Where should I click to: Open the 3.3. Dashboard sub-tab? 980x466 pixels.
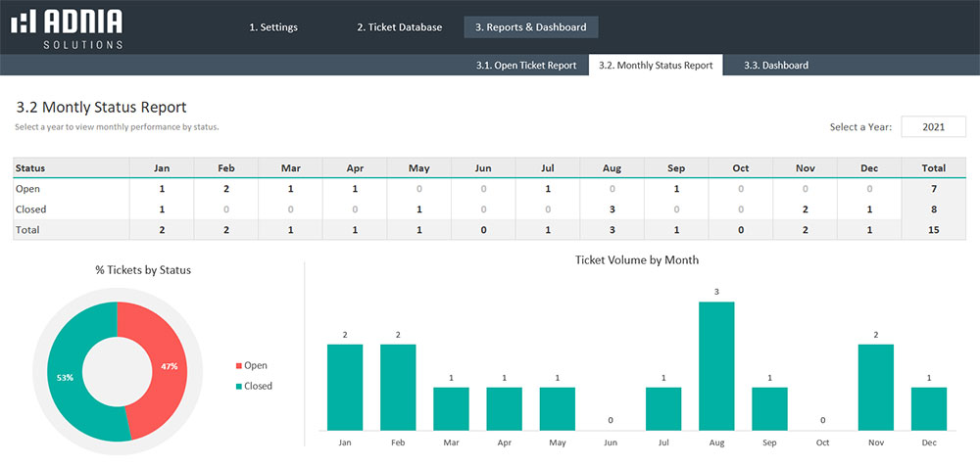click(775, 66)
